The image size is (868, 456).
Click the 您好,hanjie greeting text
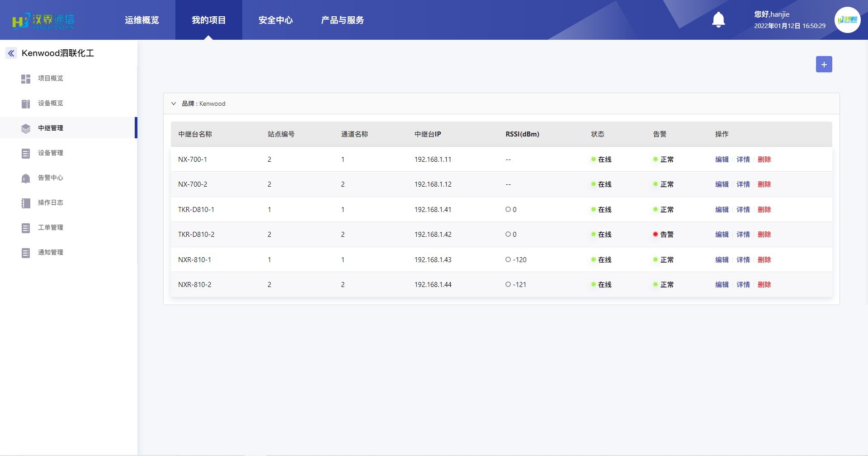772,14
